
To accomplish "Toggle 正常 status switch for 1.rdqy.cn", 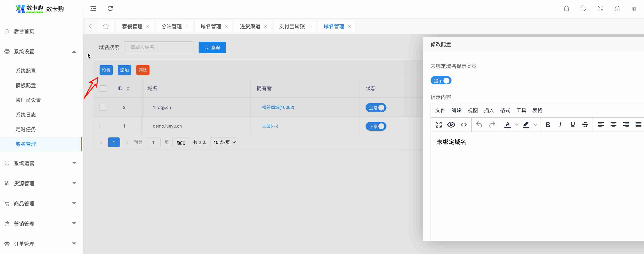I will pyautogui.click(x=376, y=108).
